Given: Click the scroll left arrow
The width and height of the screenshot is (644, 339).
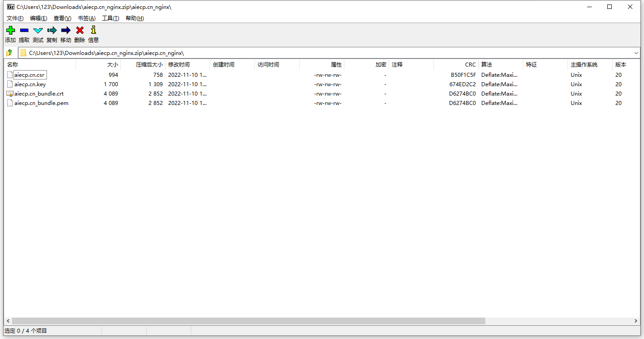Looking at the screenshot, I should click(8, 321).
